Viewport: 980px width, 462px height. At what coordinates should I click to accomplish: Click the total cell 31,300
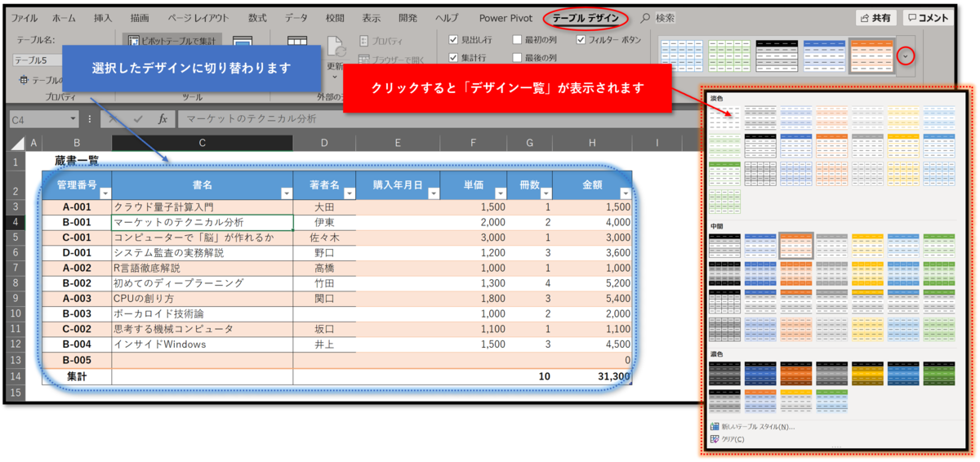click(x=593, y=377)
